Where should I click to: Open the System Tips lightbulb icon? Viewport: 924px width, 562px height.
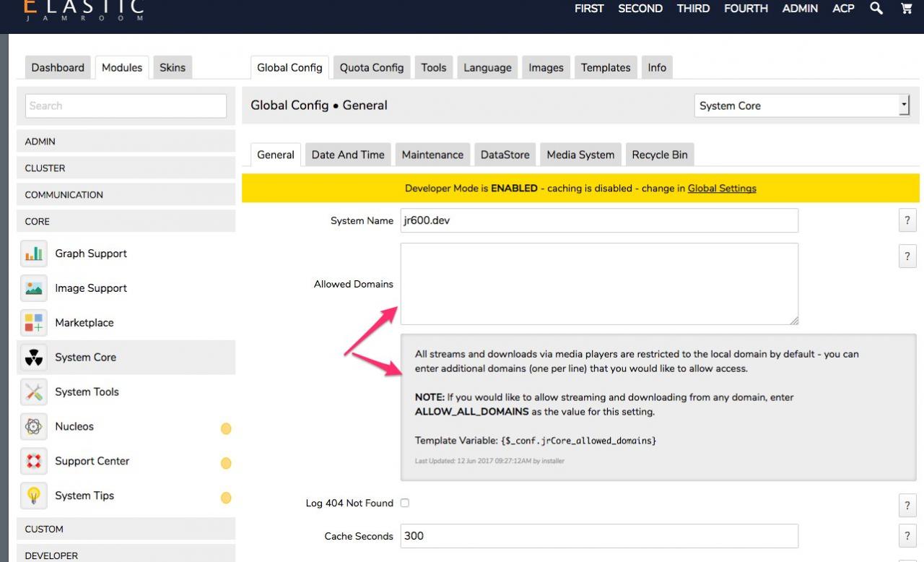click(34, 496)
